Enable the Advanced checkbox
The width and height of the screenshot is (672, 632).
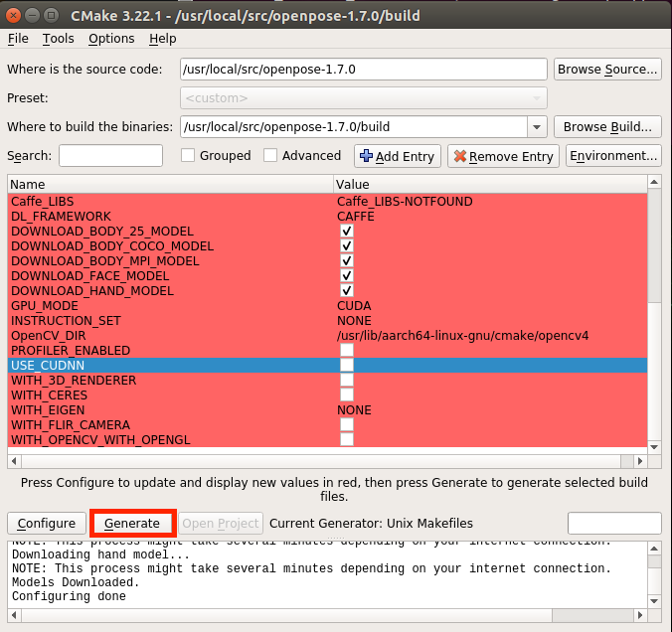270,155
